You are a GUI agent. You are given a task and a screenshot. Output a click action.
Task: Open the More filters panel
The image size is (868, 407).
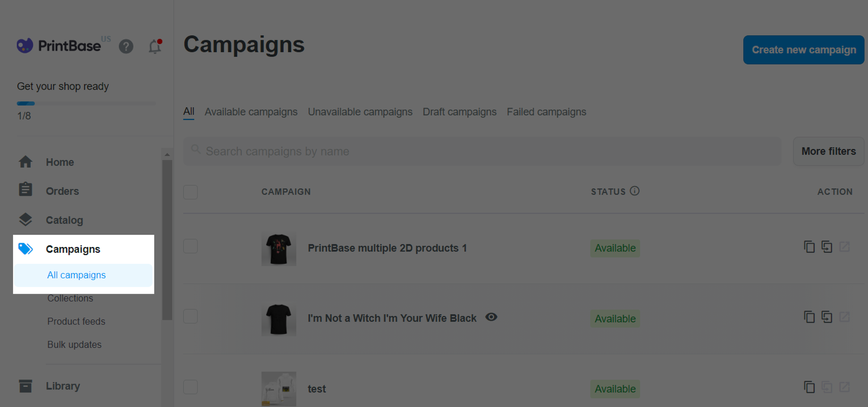pos(828,151)
